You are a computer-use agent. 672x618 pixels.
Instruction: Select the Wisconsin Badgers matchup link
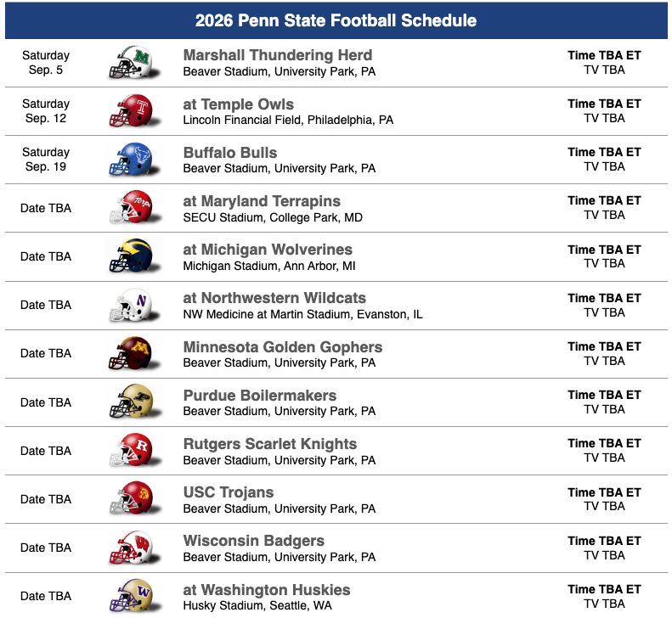(253, 541)
